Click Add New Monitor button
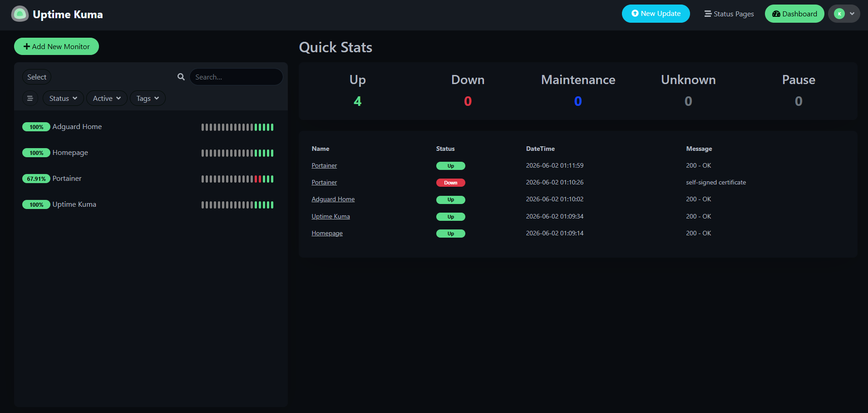Image resolution: width=868 pixels, height=413 pixels. (56, 46)
